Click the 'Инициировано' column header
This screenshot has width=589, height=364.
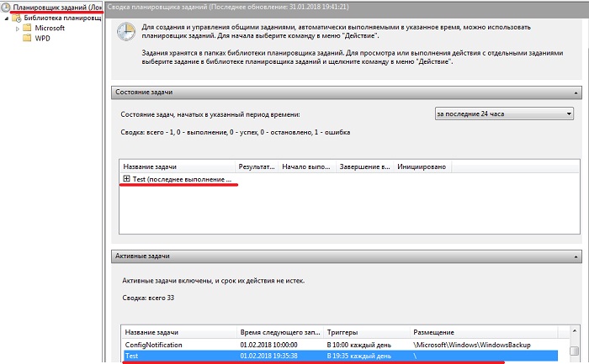pyautogui.click(x=422, y=166)
